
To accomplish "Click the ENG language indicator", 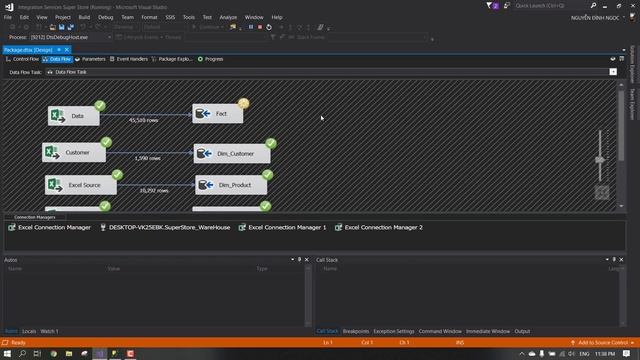I will point(584,354).
